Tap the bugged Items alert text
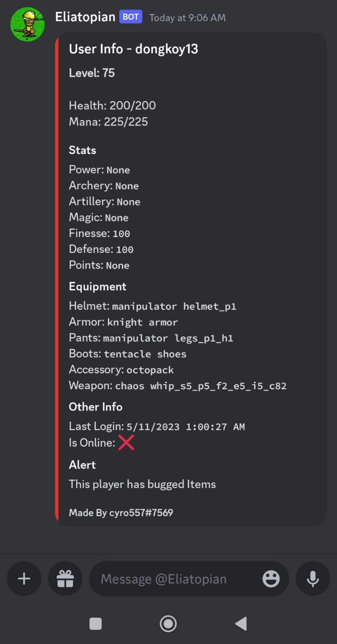The image size is (337, 644). [142, 484]
